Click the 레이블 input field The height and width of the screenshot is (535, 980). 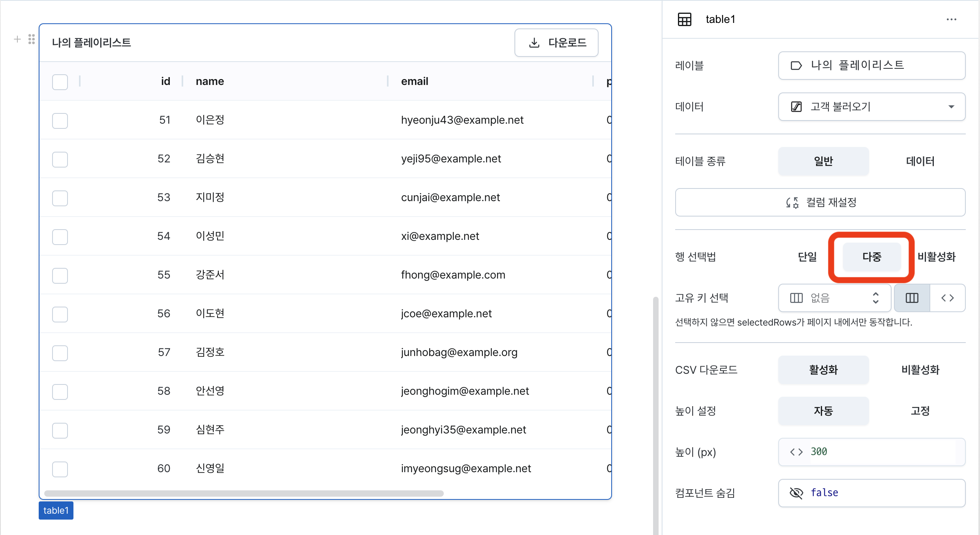click(x=871, y=66)
